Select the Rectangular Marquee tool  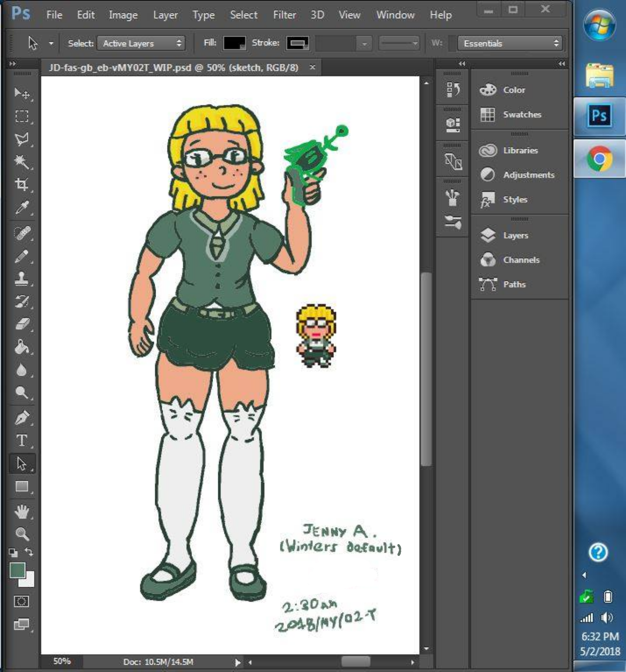click(x=22, y=116)
